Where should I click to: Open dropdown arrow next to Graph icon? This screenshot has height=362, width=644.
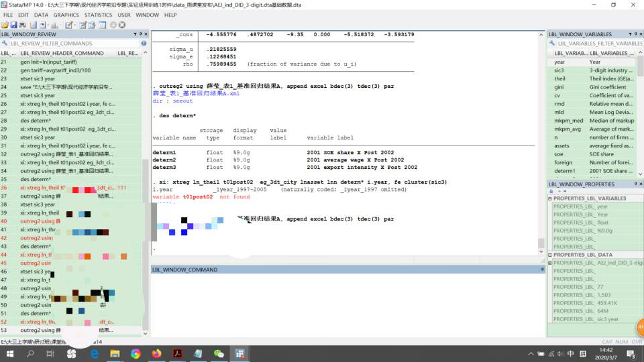click(61, 25)
